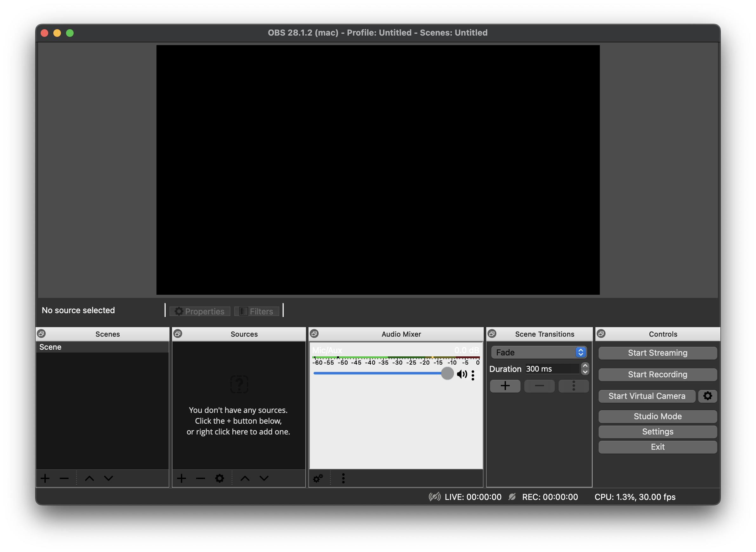This screenshot has height=552, width=756.
Task: Open the Mic/Aux options kebab menu
Action: tap(473, 375)
